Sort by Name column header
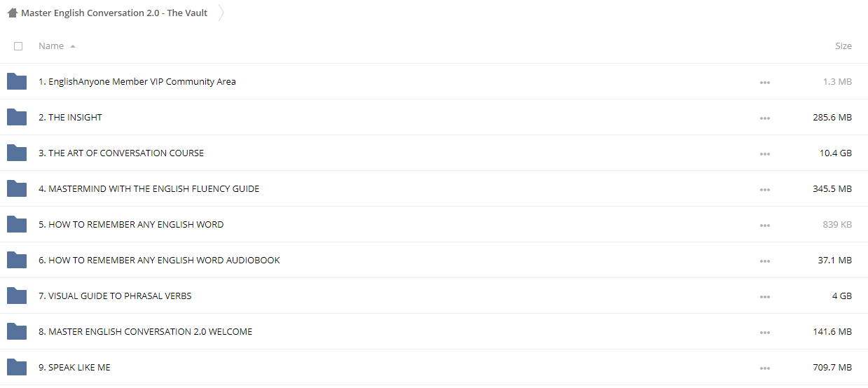 coord(51,46)
